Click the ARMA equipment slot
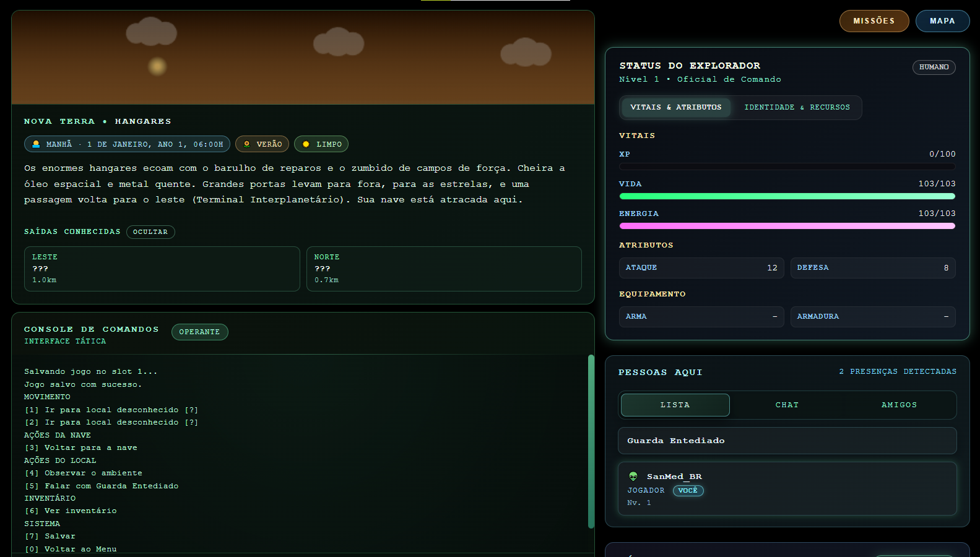Image resolution: width=980 pixels, height=557 pixels. [701, 317]
